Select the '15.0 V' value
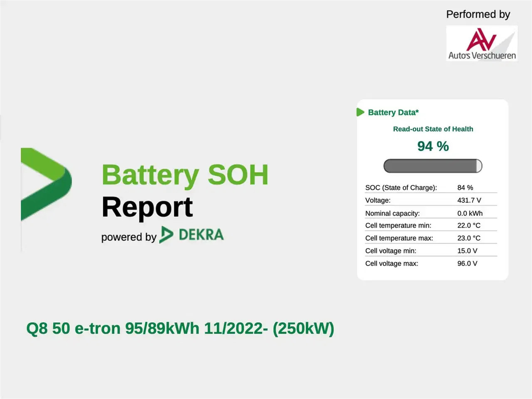 tap(467, 251)
